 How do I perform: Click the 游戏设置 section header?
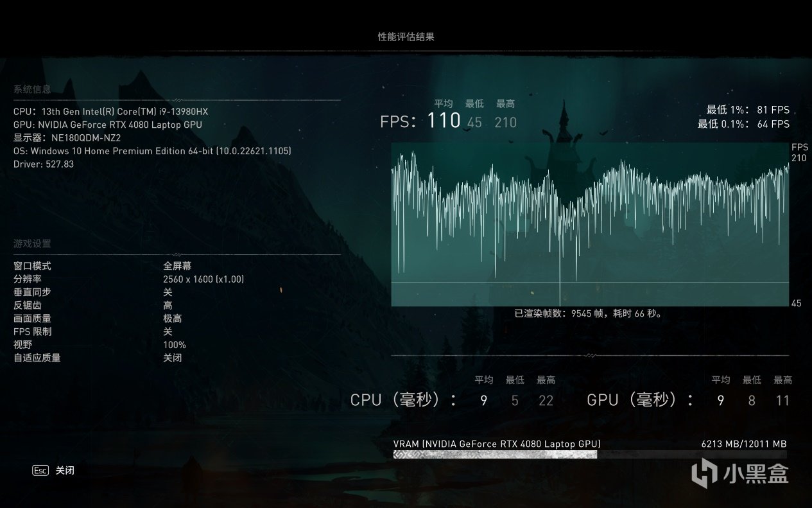point(32,243)
